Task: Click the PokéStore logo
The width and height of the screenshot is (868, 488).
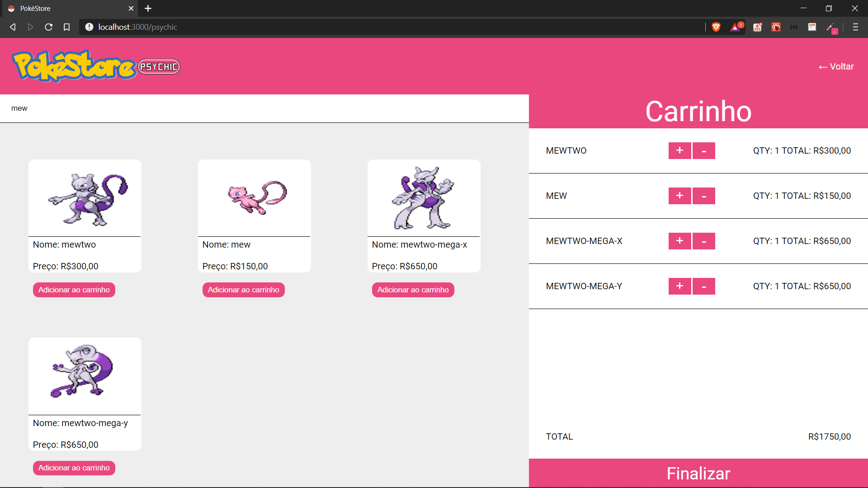Action: [74, 66]
